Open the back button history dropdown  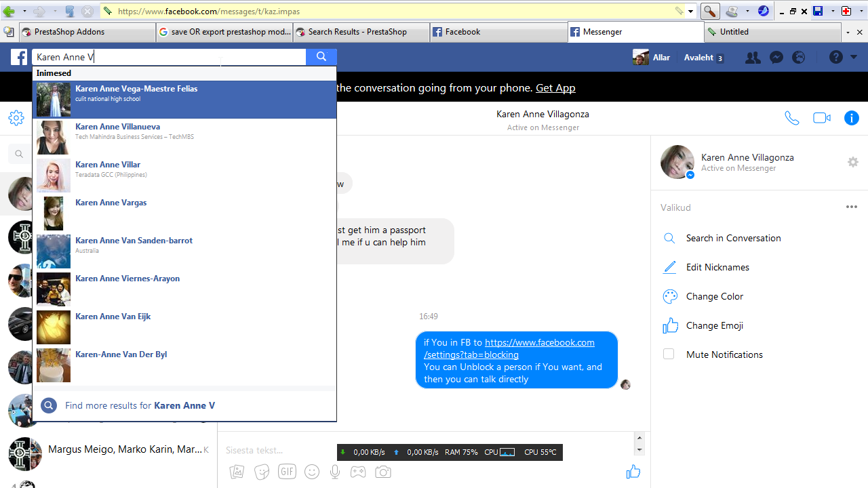pyautogui.click(x=24, y=12)
